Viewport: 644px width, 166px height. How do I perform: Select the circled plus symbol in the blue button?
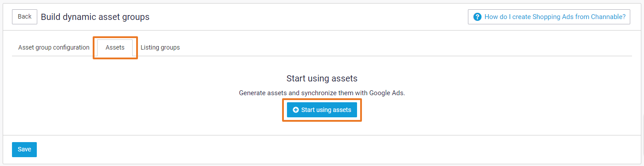(x=296, y=110)
